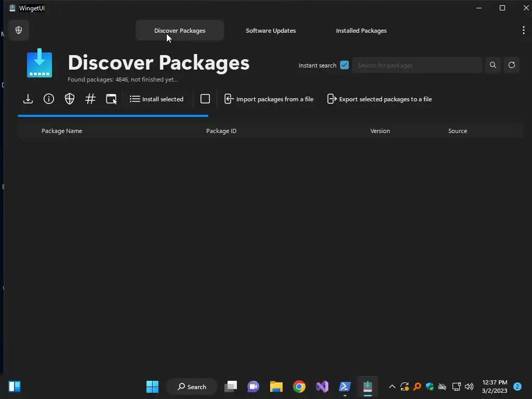Open the notification badge showing 2
532x399 pixels.
pos(517,387)
